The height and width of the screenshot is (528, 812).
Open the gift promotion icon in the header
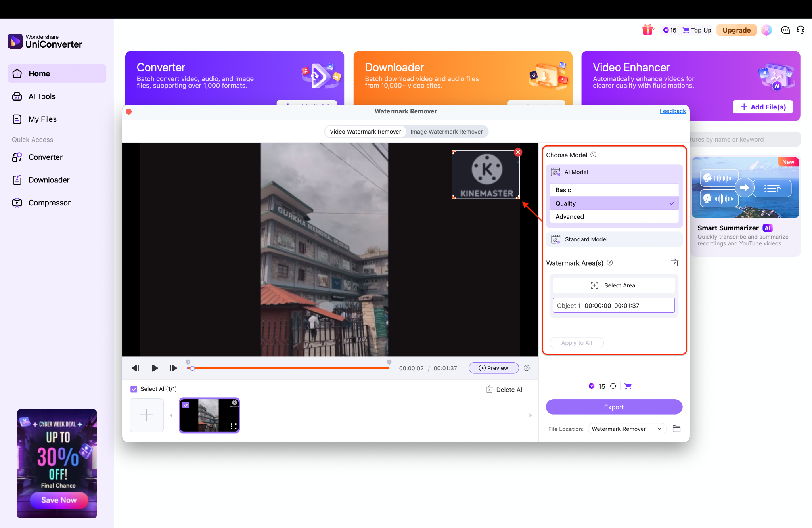648,30
